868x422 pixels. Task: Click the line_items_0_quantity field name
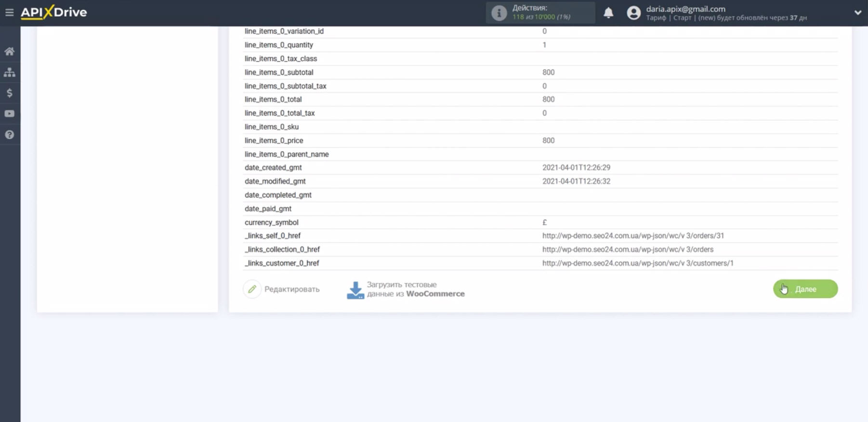click(x=279, y=45)
